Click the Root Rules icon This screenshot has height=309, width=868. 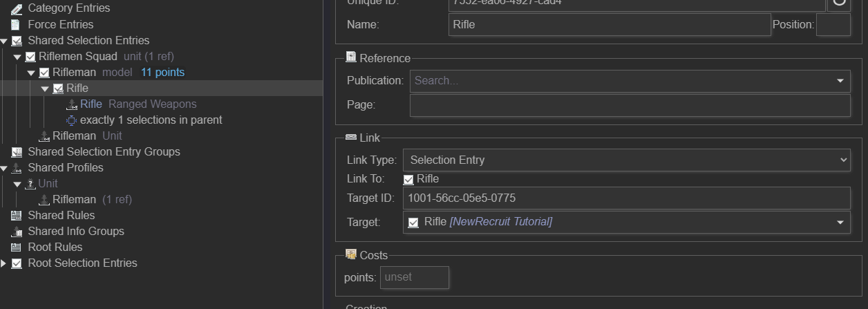pos(17,247)
